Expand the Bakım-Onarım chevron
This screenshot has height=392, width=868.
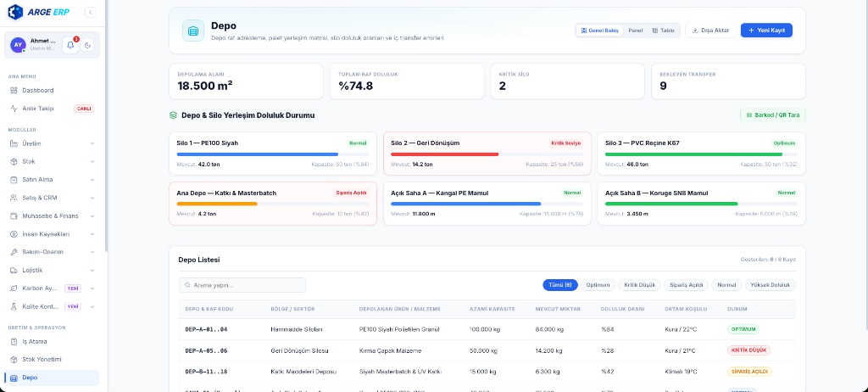click(92, 252)
